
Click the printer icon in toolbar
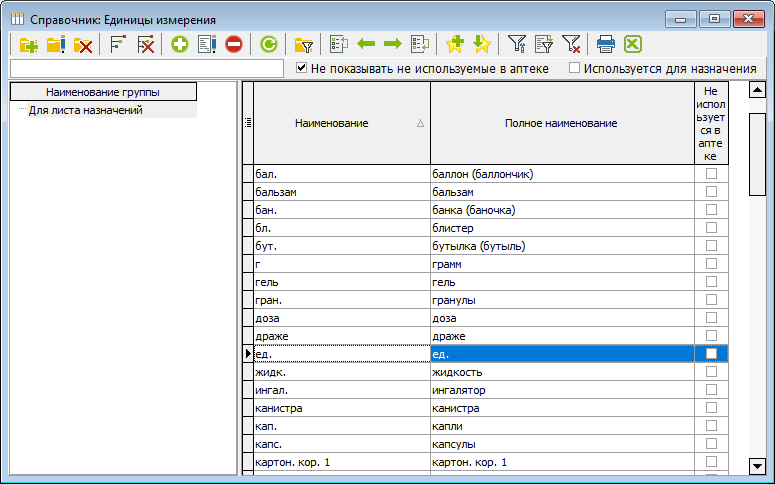(605, 44)
